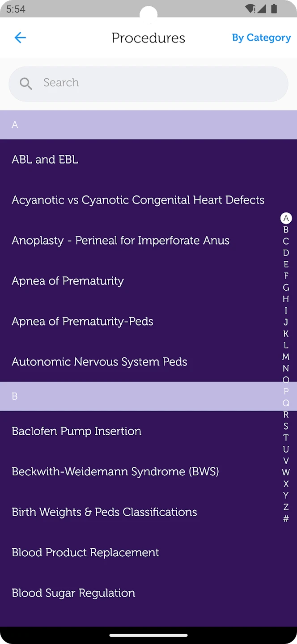Jump to letter M in index
297x644 pixels.
(x=286, y=357)
